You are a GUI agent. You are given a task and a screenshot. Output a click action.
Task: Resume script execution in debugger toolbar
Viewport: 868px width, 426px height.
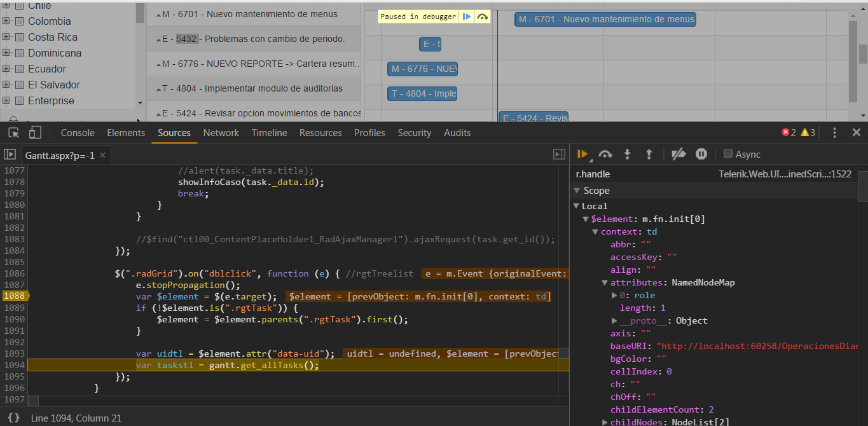coord(582,154)
